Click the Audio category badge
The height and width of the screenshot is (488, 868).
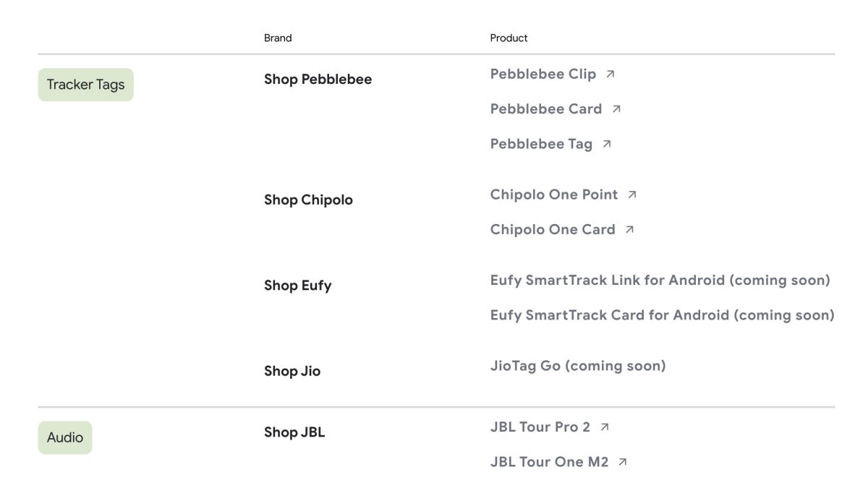pyautogui.click(x=65, y=437)
